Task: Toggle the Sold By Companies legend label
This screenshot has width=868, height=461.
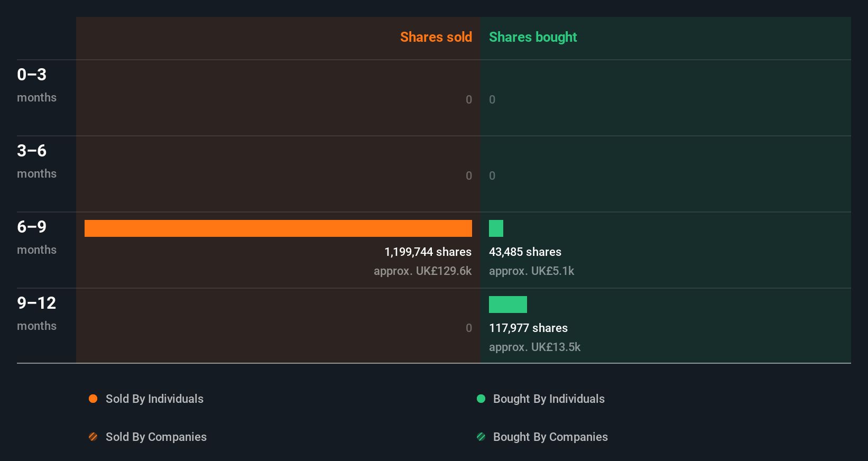Action: pyautogui.click(x=156, y=437)
